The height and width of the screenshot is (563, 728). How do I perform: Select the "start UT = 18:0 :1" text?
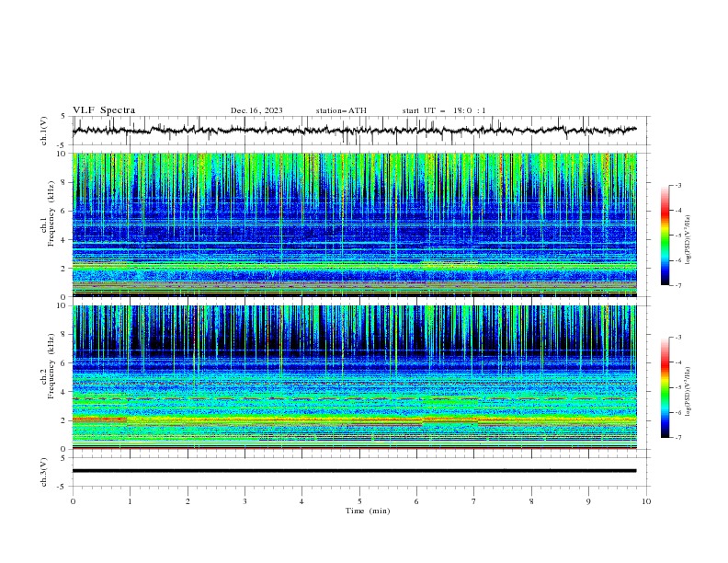[444, 110]
